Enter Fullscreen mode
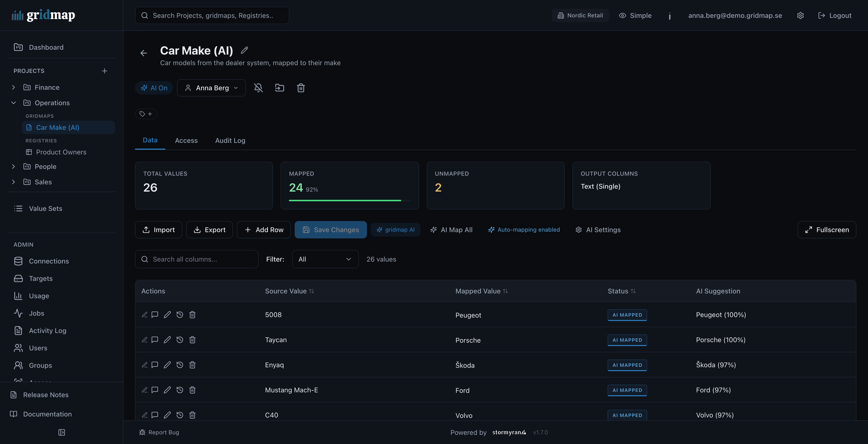This screenshot has width=868, height=444. (827, 230)
